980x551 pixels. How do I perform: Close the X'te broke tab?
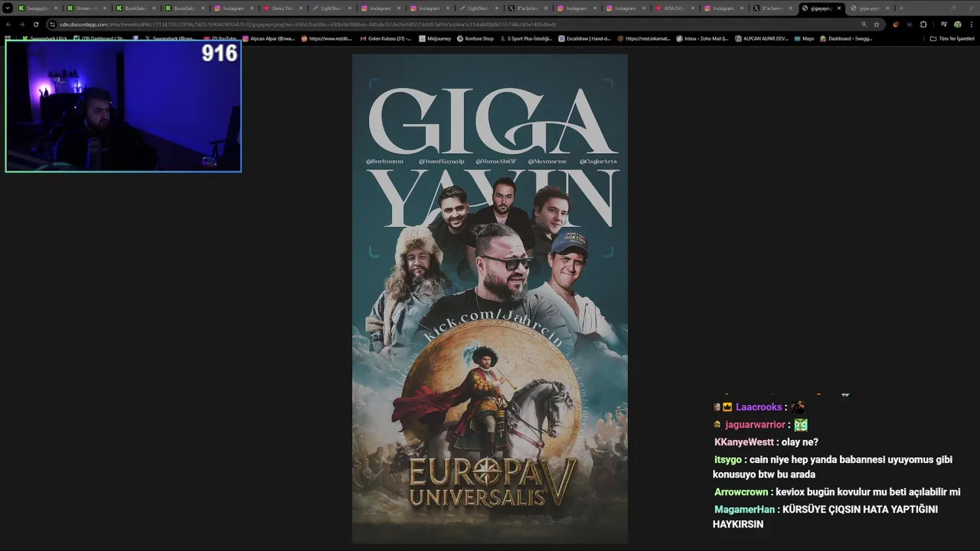[x=546, y=8]
